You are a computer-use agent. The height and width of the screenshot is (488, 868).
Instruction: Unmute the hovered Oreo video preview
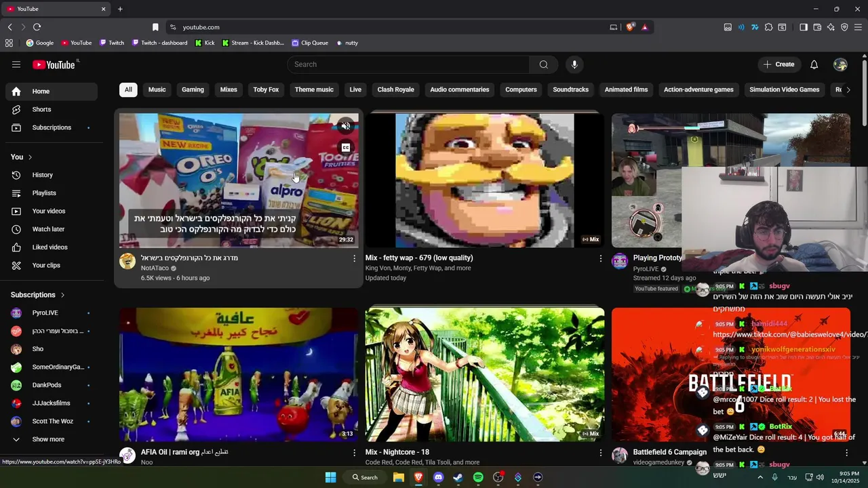346,126
